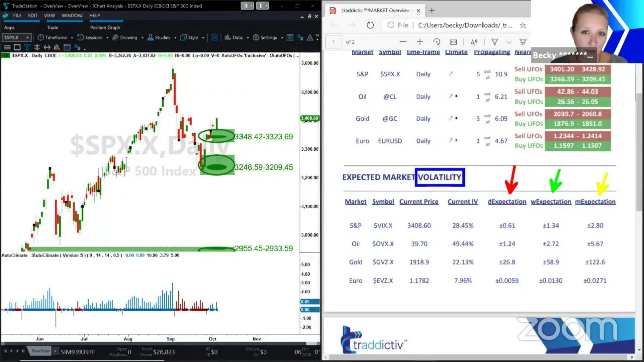Zoom out the PDF with minus icon
This screenshot has width=644, height=362.
pos(403,42)
